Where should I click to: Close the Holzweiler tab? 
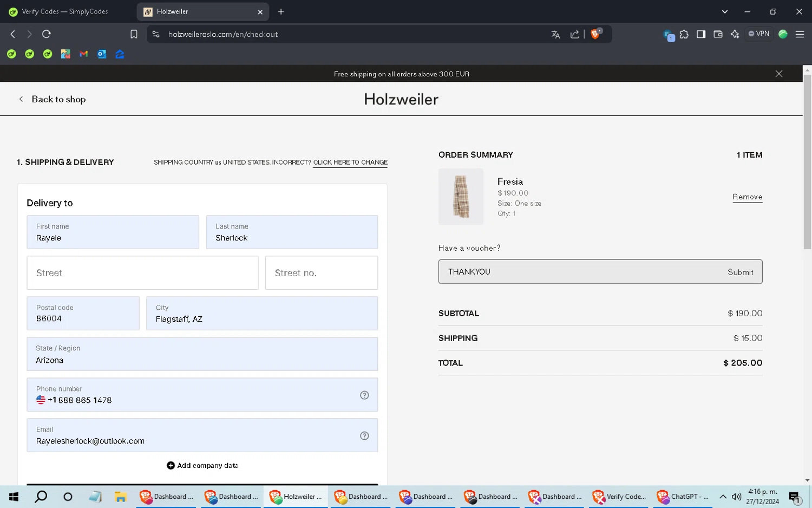260,12
